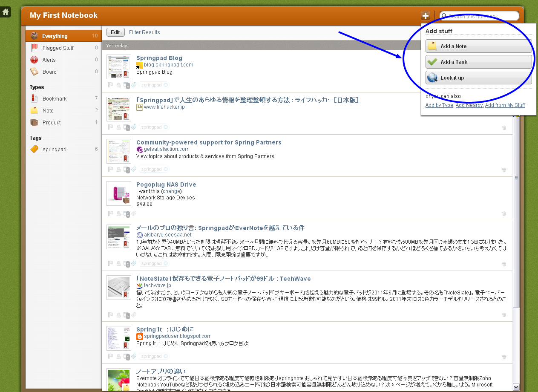538x392 pixels.
Task: Open Flagged Stuff in the sidebar
Action: 63,48
